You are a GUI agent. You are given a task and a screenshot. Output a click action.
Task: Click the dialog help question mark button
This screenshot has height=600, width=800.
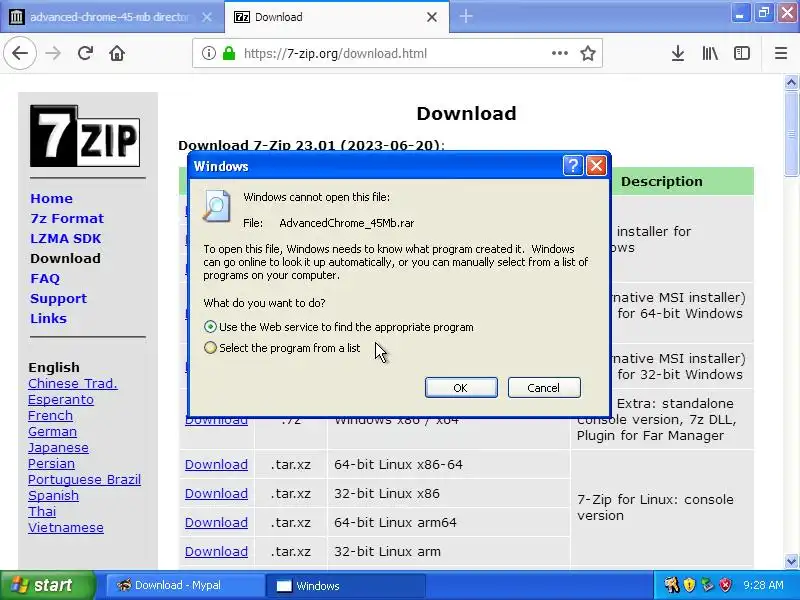click(572, 166)
